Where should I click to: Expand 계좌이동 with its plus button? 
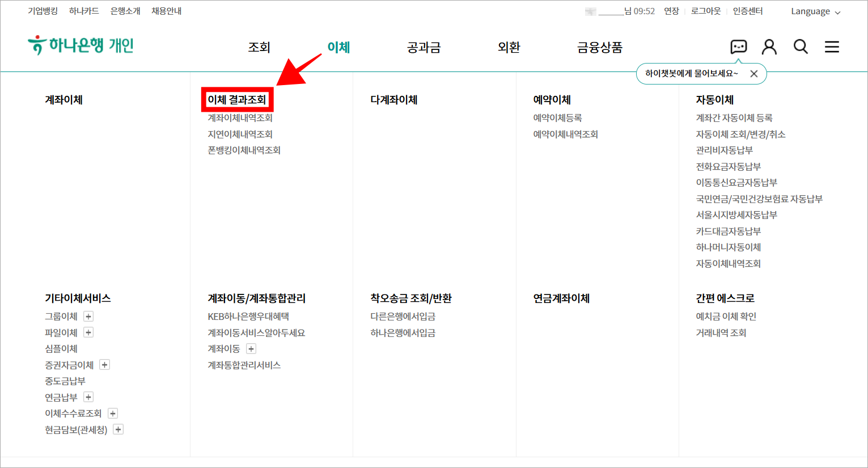click(251, 349)
